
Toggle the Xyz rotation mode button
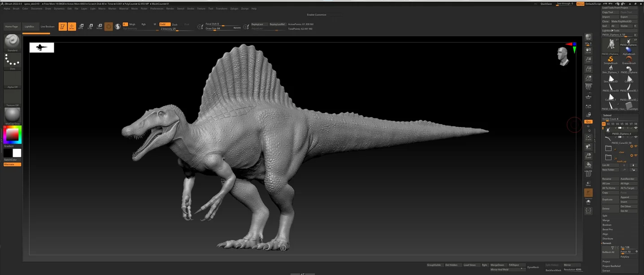(x=588, y=122)
